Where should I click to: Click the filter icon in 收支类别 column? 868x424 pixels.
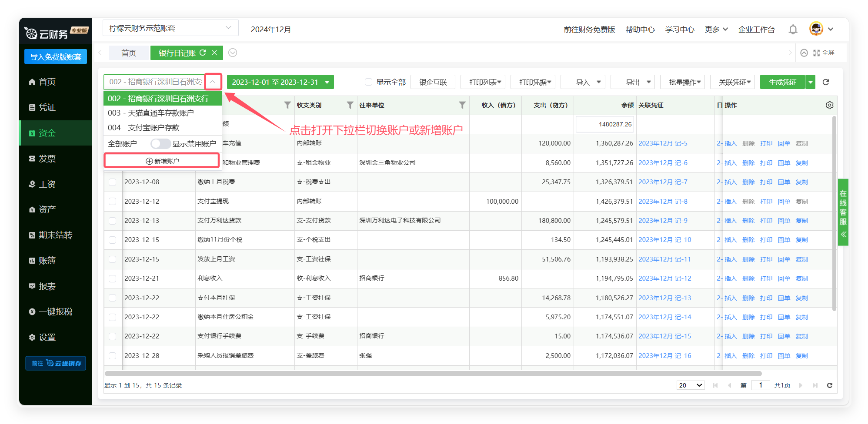point(350,105)
